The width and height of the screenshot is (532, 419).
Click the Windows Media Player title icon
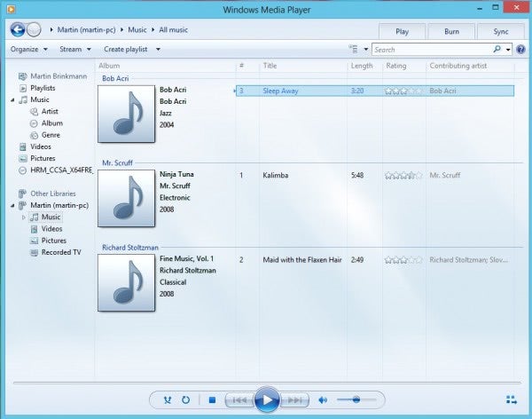coord(11,9)
